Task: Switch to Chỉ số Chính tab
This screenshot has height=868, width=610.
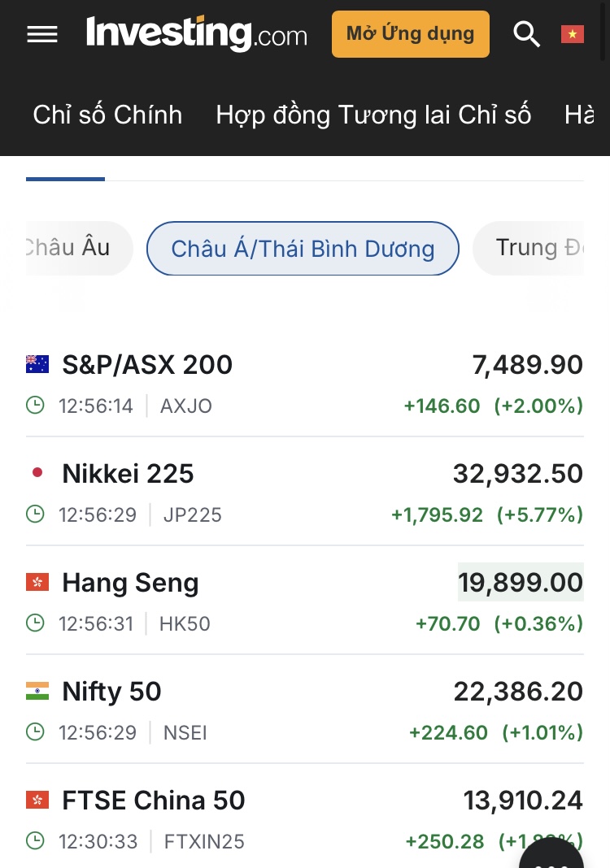Action: [x=107, y=115]
